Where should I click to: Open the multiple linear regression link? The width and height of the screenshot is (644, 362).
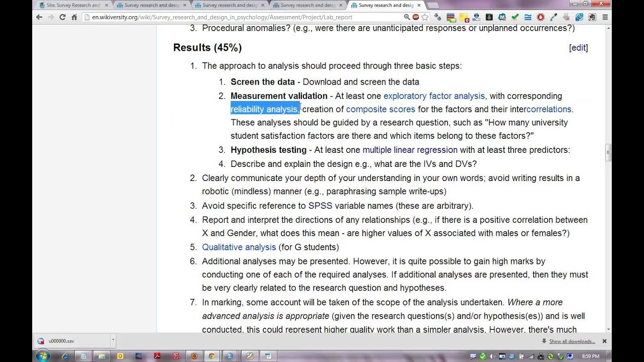410,150
